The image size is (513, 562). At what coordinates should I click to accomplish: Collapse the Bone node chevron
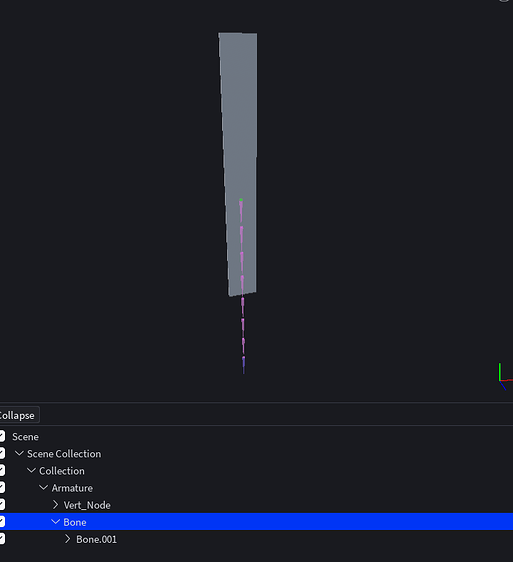56,522
